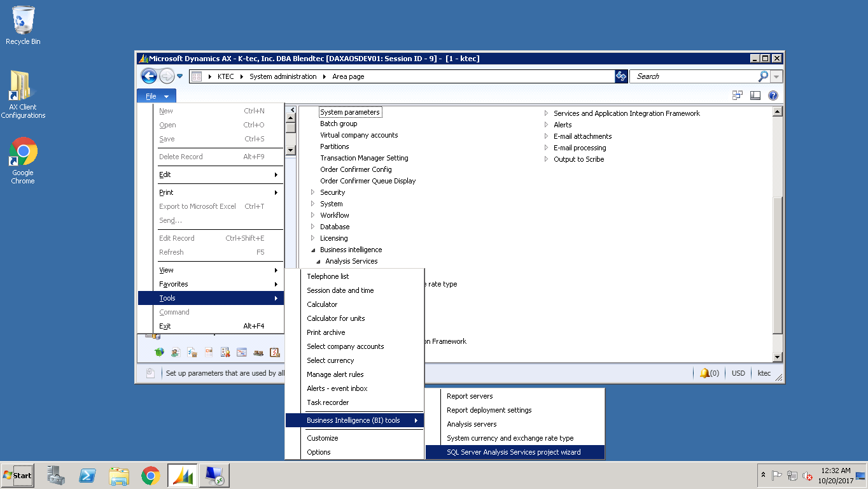Viewport: 868px width, 489px height.
Task: Collapse the Analysis Services node
Action: [x=318, y=261]
